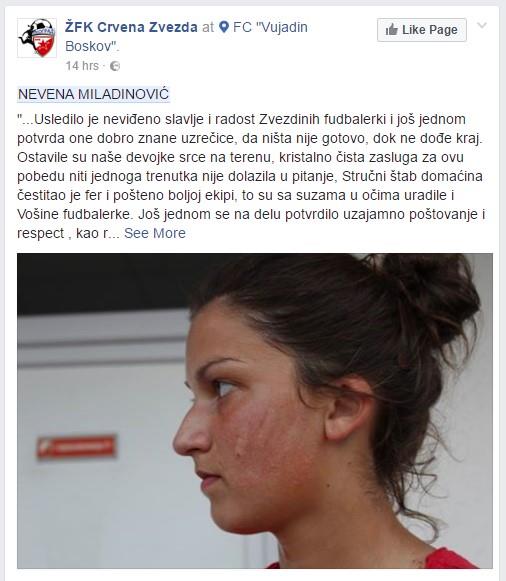Click the highlighted NEVENA MILADINOVIĆ heading
Screen dimensions: 506x581
(93, 94)
